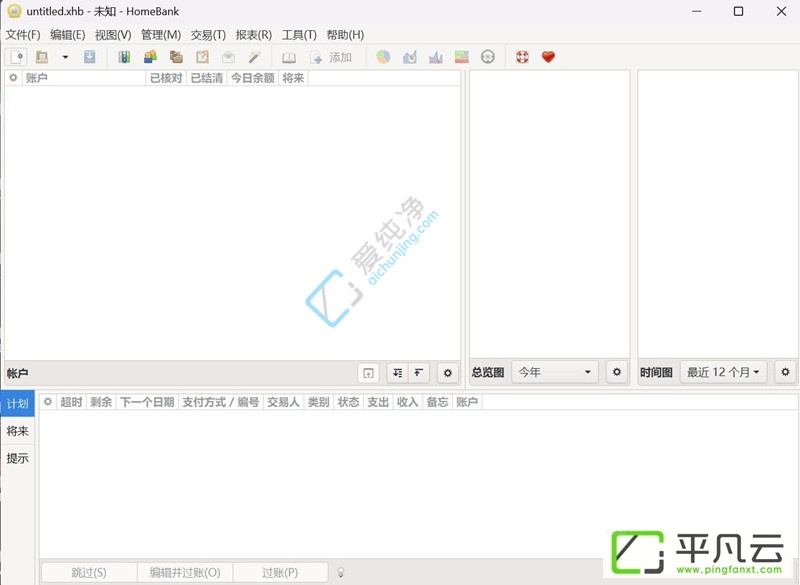This screenshot has height=585, width=800.
Task: Open the 管理(M) menu
Action: point(161,35)
